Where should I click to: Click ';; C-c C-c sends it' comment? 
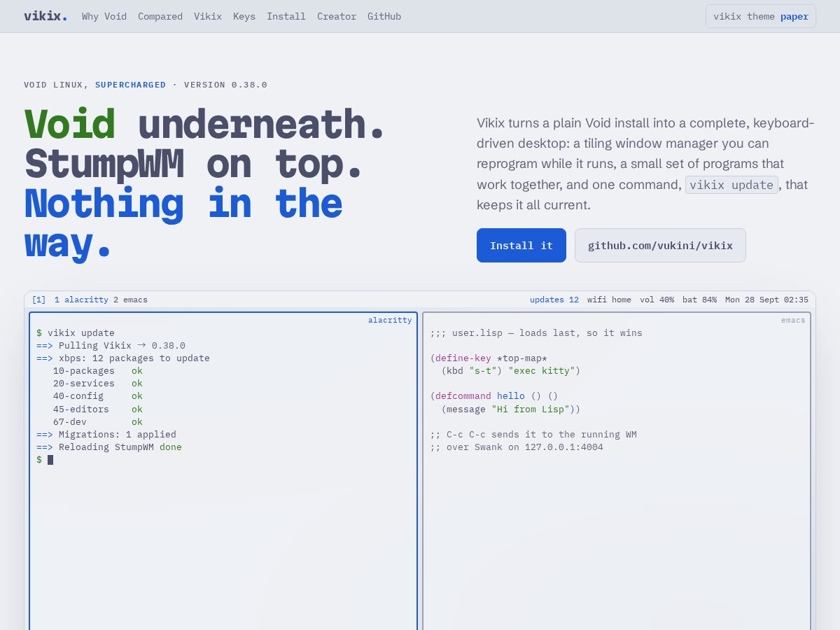(x=533, y=435)
